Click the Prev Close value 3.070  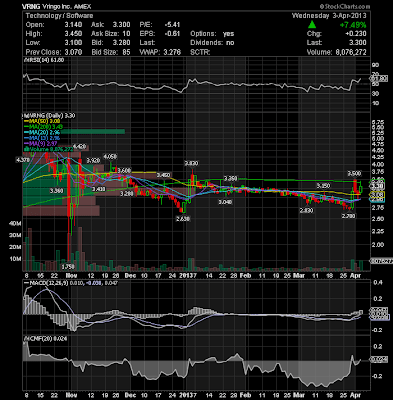tap(74, 52)
